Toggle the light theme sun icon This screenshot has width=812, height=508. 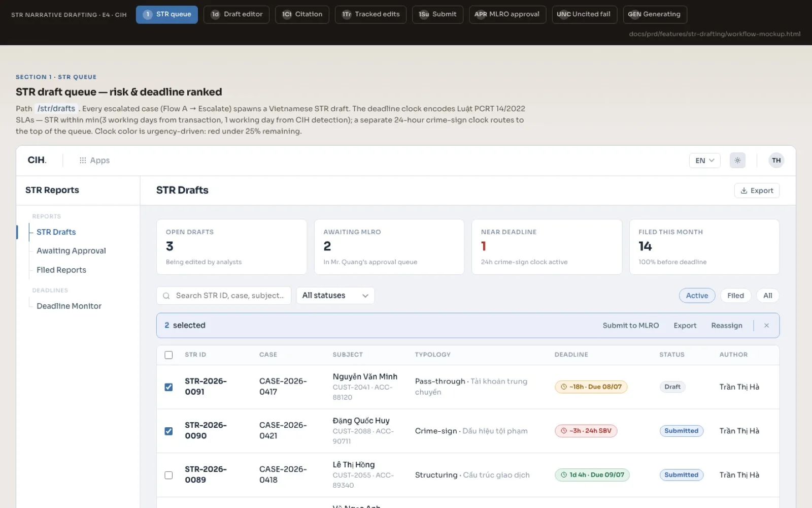[x=737, y=161]
